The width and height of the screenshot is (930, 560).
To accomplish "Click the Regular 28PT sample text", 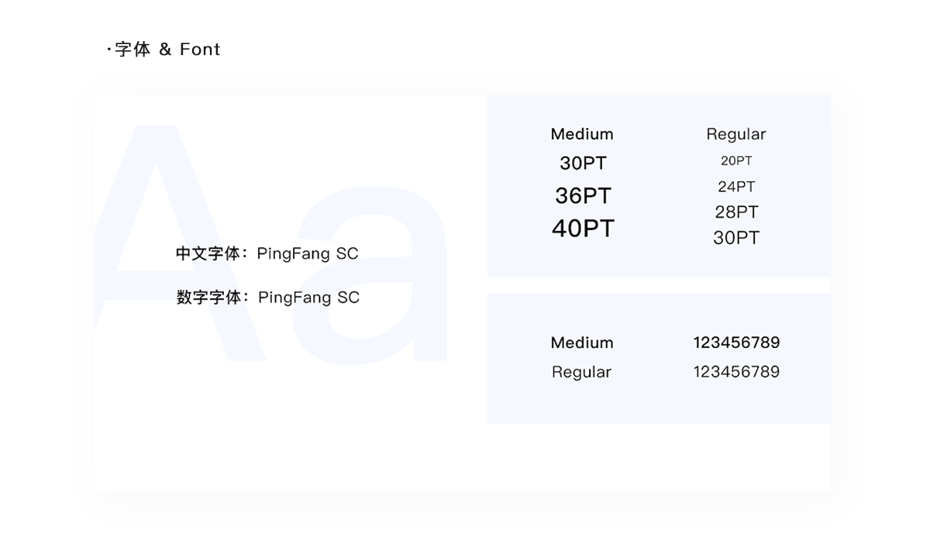I will coord(736,211).
